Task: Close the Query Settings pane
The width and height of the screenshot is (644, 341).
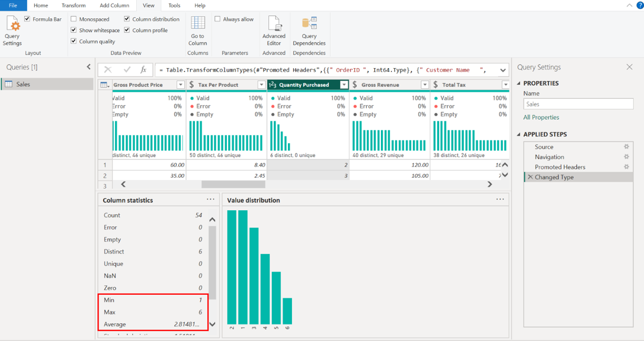Action: click(629, 67)
